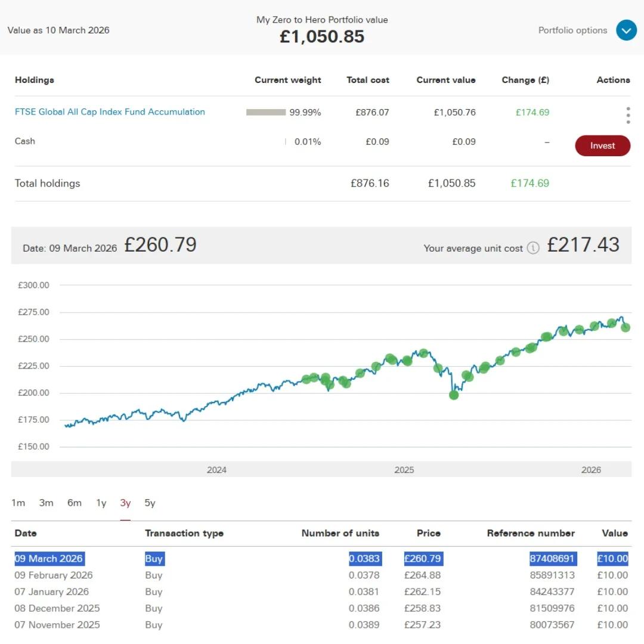Click the blue chevron next to Portfolio options

pos(626,30)
